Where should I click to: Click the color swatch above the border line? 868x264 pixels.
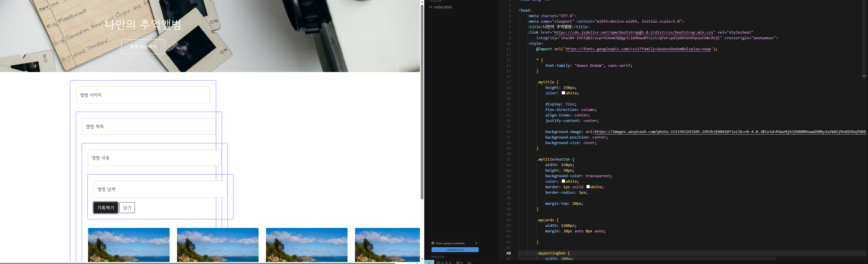[x=563, y=181]
